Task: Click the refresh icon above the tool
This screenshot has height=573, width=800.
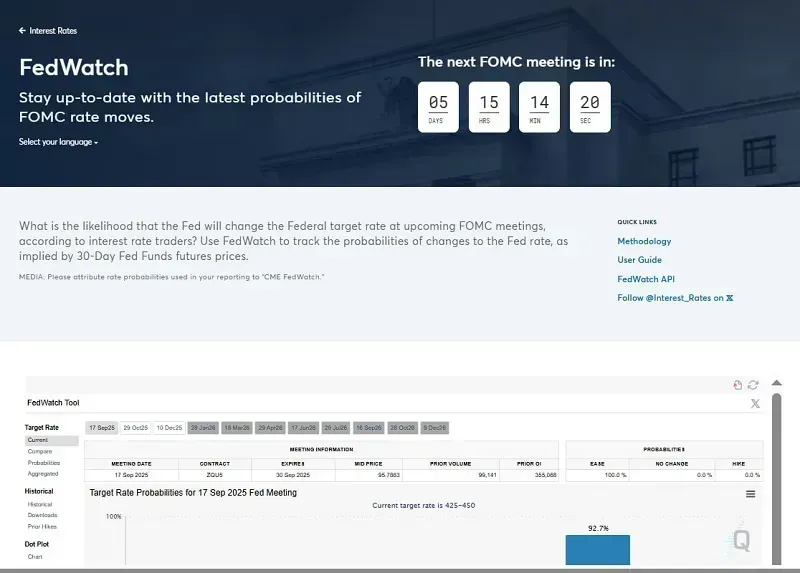Action: [753, 384]
